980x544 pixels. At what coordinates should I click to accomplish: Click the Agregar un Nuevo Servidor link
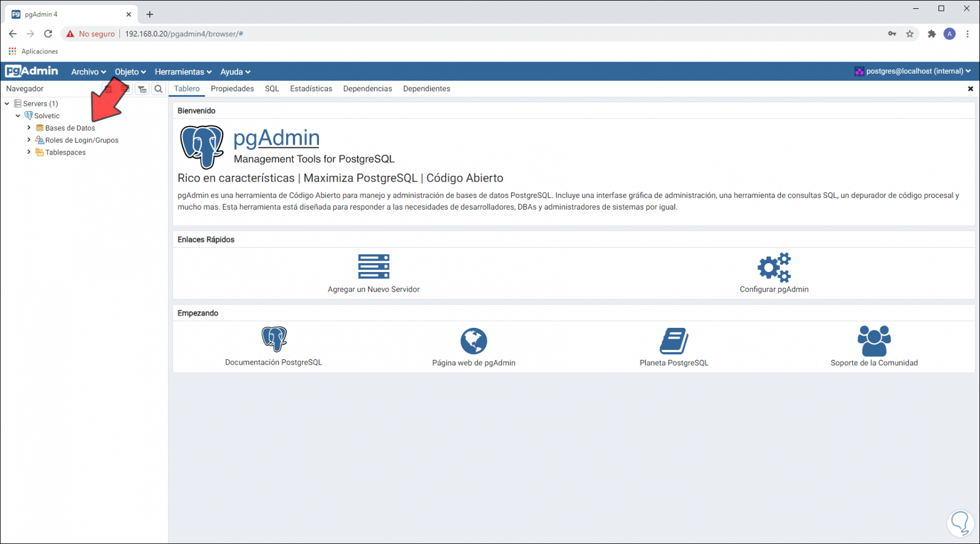tap(374, 290)
